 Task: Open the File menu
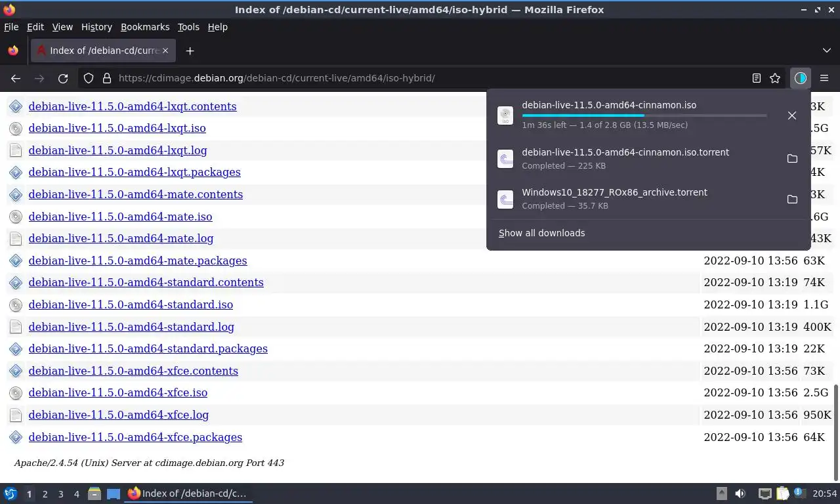click(11, 27)
